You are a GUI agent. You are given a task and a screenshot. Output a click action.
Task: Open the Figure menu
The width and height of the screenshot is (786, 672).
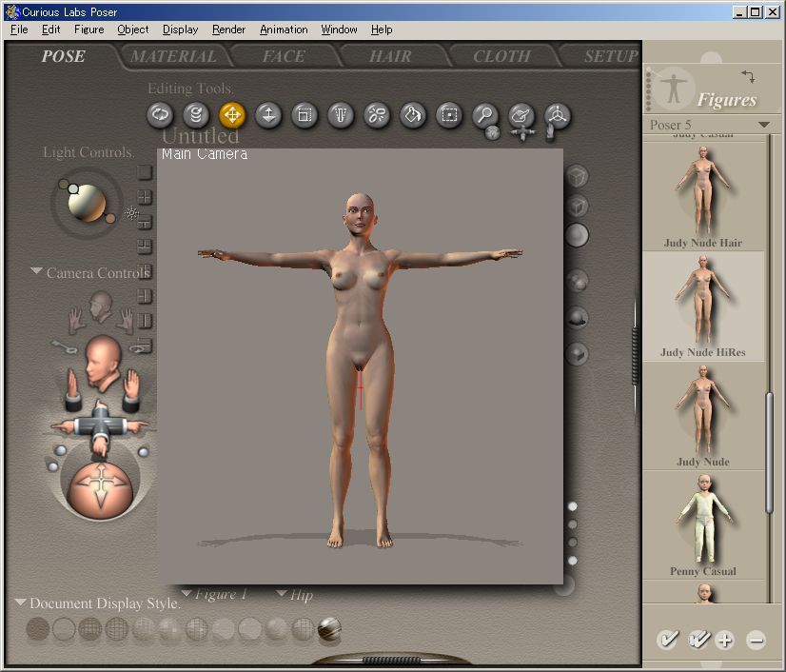click(x=89, y=30)
